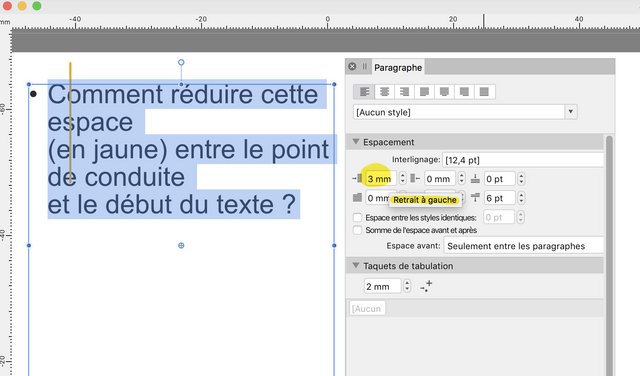Click the panel collapse grip beside Paragraphe

click(364, 66)
